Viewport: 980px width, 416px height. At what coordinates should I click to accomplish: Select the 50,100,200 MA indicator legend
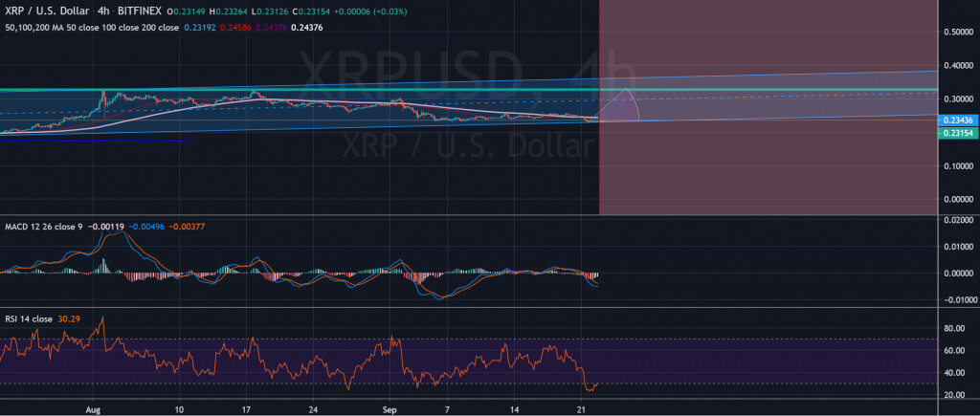pyautogui.click(x=92, y=28)
